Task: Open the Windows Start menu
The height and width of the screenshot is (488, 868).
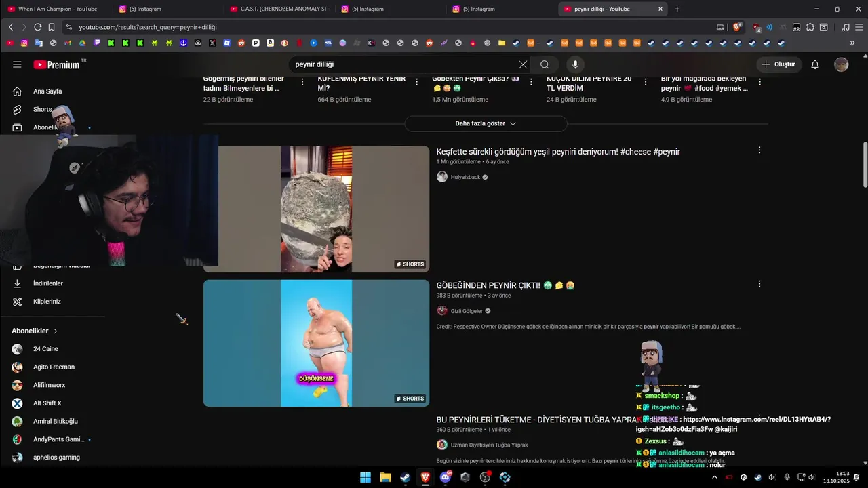Action: (x=366, y=477)
